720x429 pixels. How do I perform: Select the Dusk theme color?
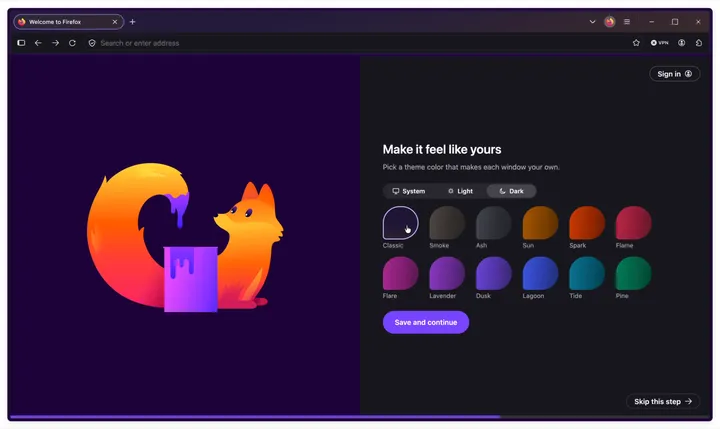[x=494, y=273]
